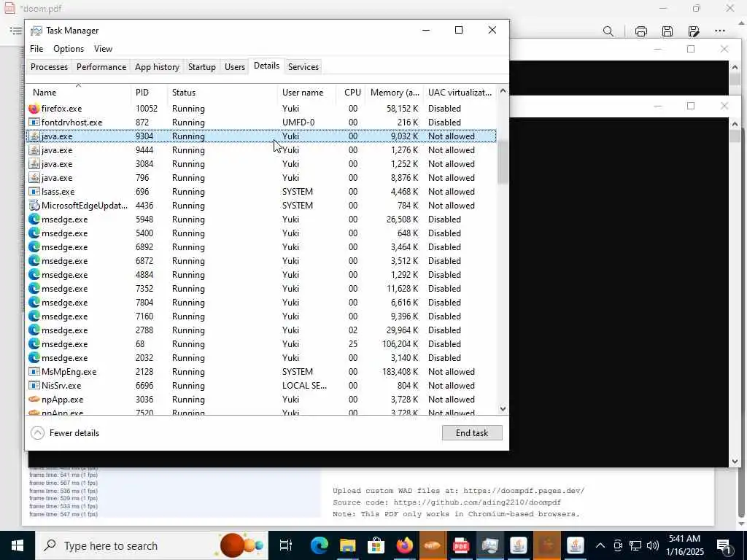The image size is (747, 560).
Task: Click the Task Manager icon in taskbar
Action: point(489,545)
